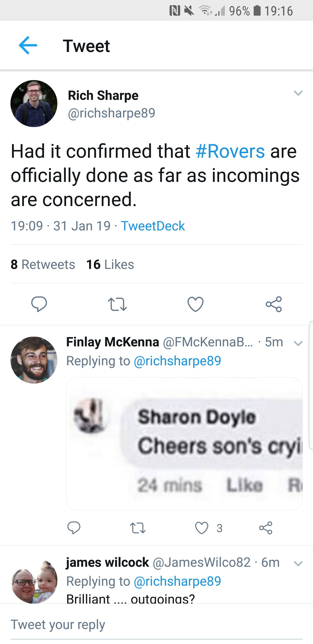Expand options chevron on Finlay McKenna's reply

(x=298, y=343)
